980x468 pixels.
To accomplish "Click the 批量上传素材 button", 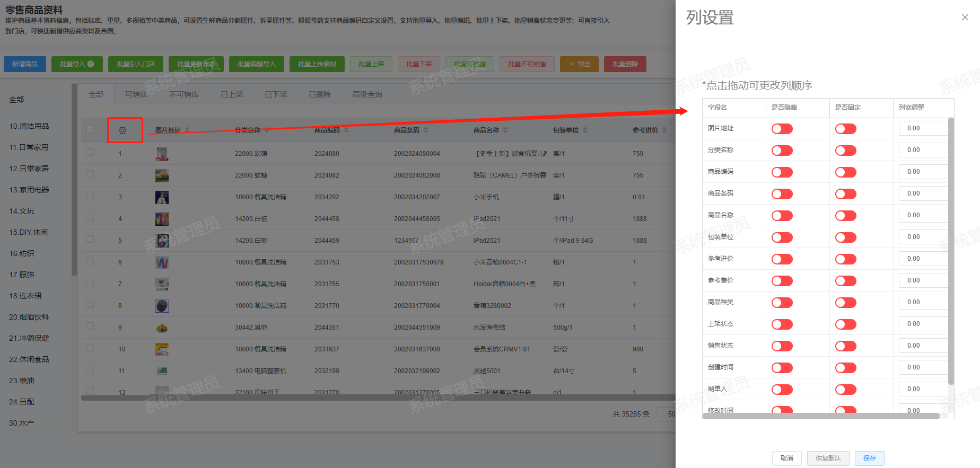I will (317, 64).
